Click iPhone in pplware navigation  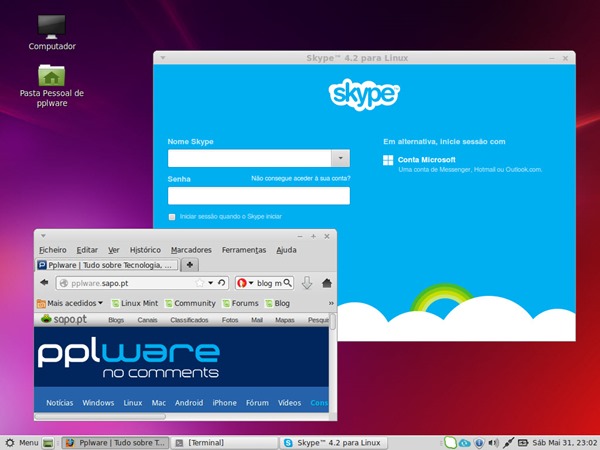coord(225,403)
